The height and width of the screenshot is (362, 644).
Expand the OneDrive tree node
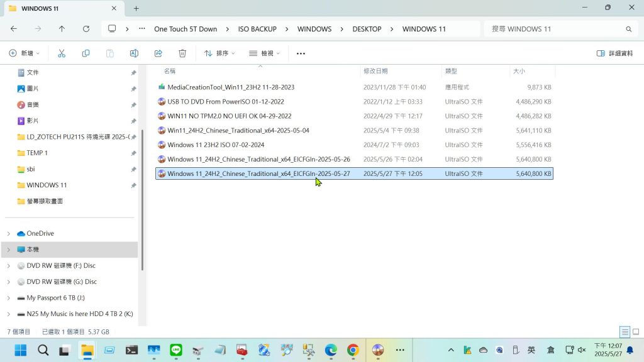point(9,234)
